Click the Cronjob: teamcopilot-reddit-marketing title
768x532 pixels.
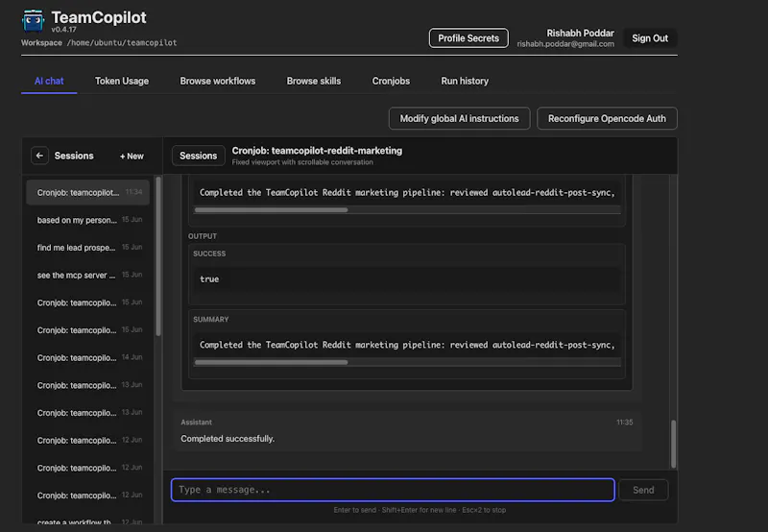click(x=317, y=151)
